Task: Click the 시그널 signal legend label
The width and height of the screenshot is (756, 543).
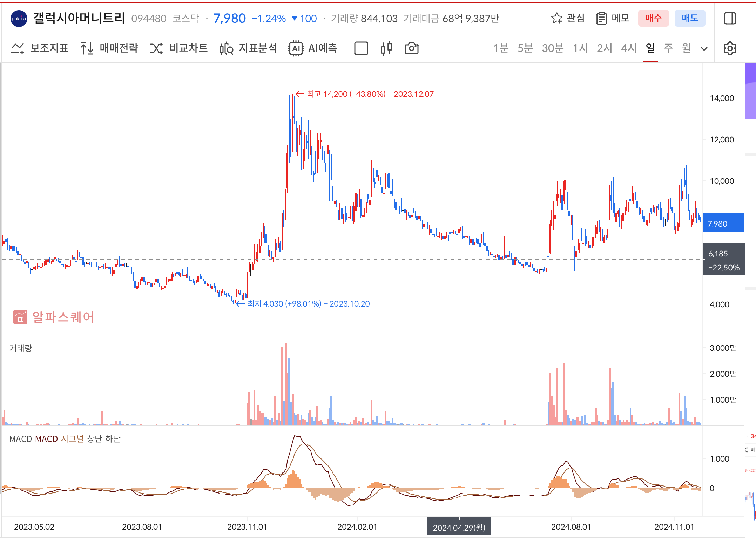Action: click(72, 439)
